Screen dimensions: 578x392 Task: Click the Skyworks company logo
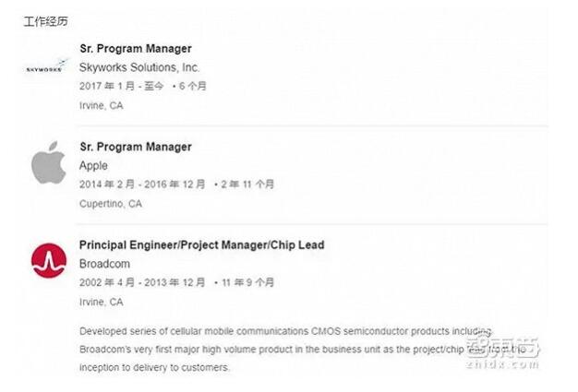coord(47,65)
